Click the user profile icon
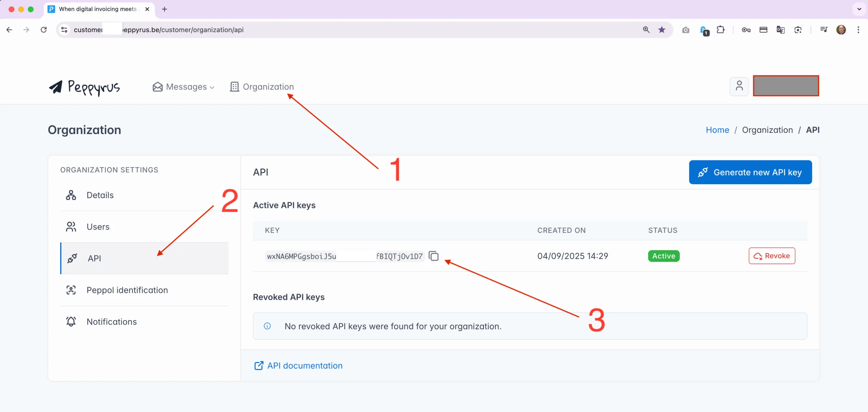 point(739,86)
